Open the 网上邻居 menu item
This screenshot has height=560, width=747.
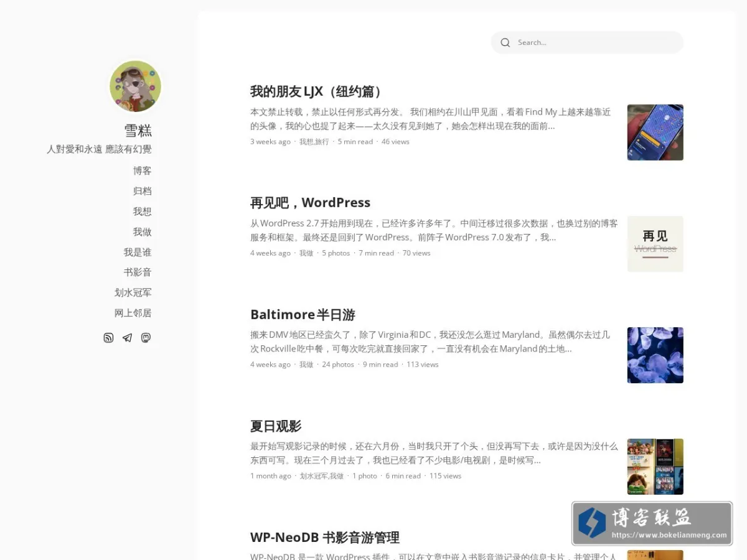click(133, 313)
